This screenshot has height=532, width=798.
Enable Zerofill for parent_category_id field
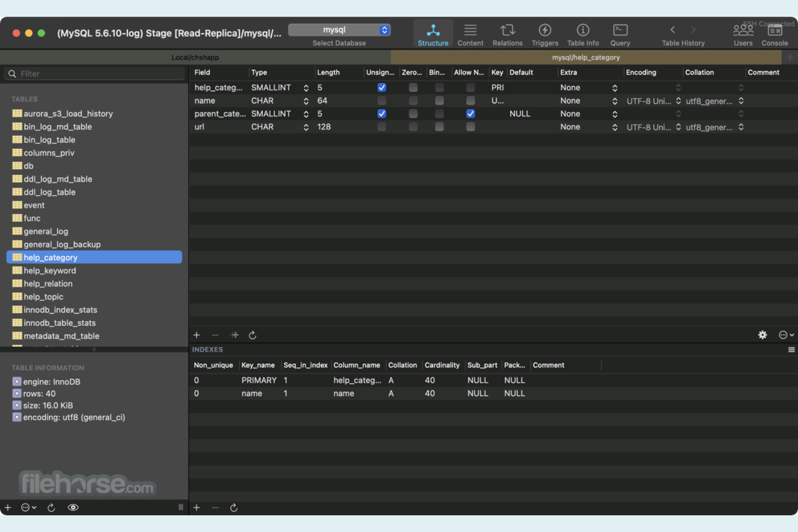(413, 114)
